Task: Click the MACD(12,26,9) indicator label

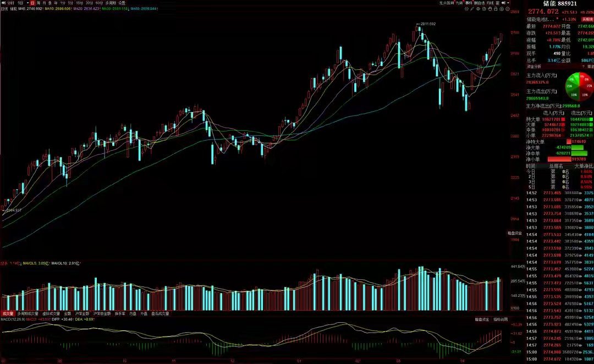Action: click(x=13, y=319)
